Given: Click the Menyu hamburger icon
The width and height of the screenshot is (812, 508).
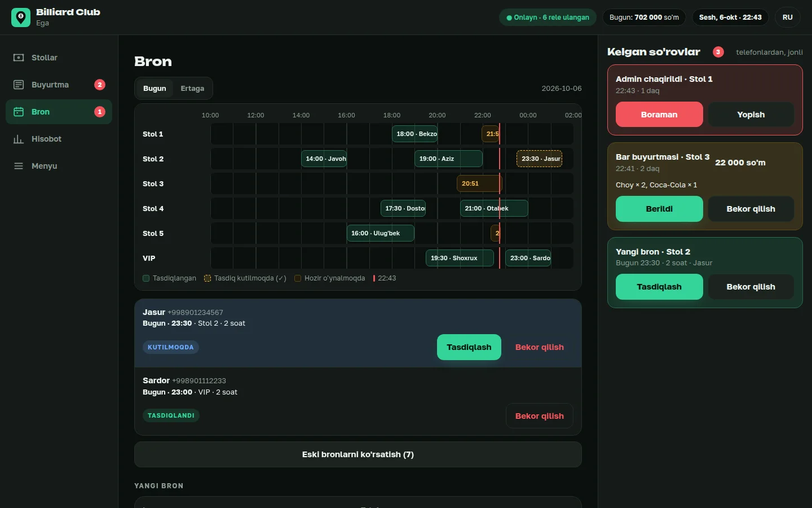Looking at the screenshot, I should tap(19, 166).
